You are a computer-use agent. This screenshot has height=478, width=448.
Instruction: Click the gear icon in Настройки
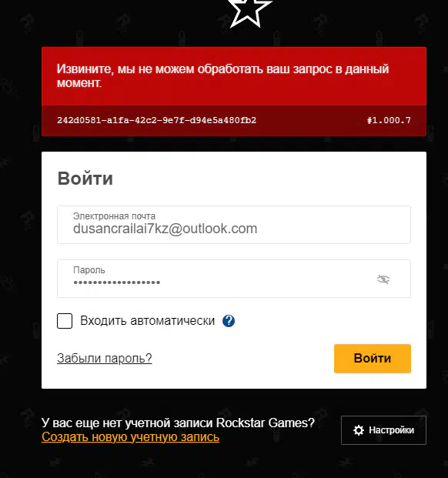[359, 430]
